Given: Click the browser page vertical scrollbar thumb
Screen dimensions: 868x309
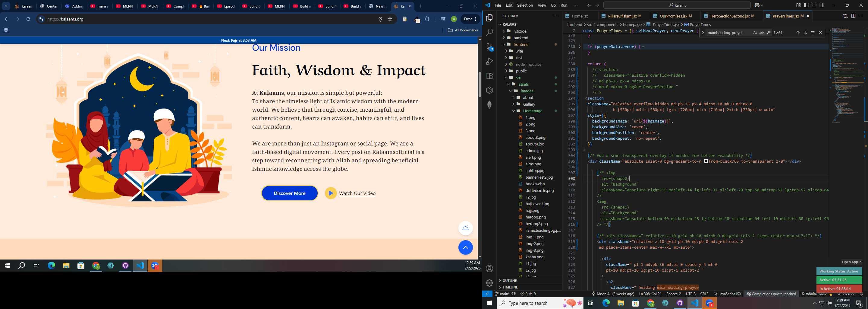Looking at the screenshot, I should (480, 84).
